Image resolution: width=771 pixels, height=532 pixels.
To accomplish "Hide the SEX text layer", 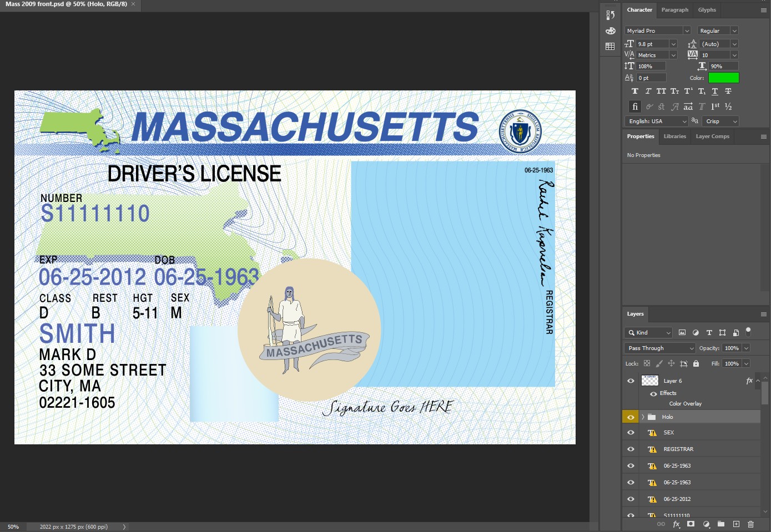I will (x=631, y=432).
